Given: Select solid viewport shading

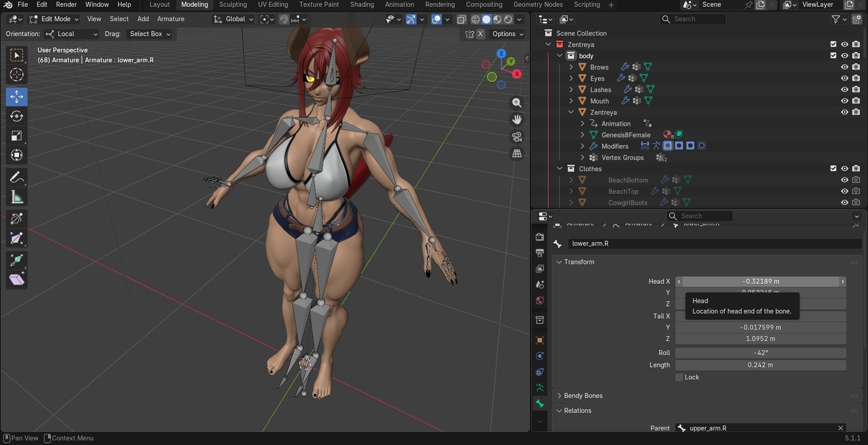Looking at the screenshot, I should [486, 19].
